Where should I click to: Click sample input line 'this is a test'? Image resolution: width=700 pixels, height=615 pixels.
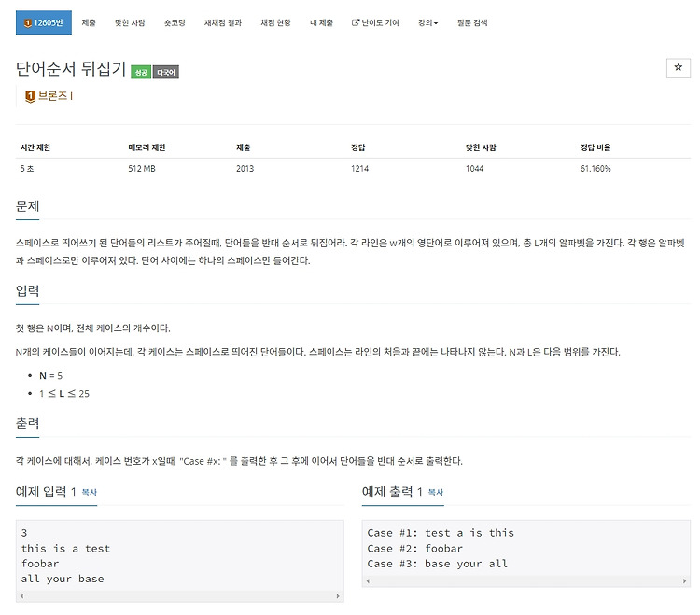(65, 549)
